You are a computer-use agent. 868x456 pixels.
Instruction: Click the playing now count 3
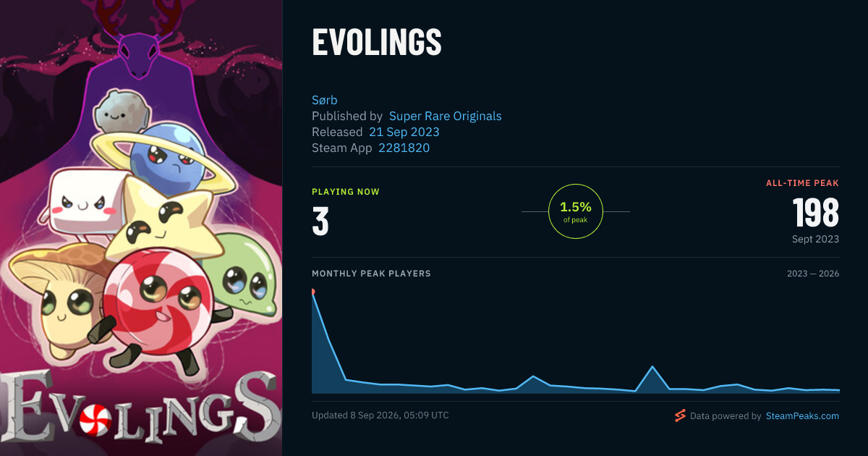pos(320,221)
